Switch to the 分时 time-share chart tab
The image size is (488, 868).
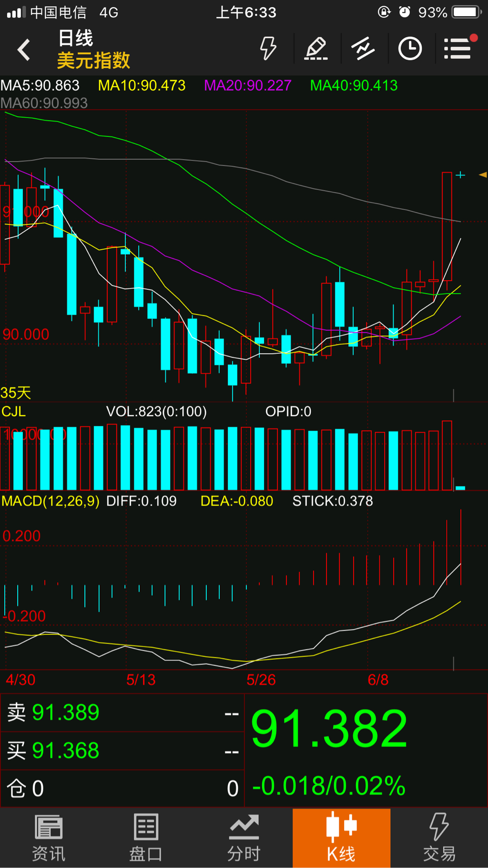point(244,838)
